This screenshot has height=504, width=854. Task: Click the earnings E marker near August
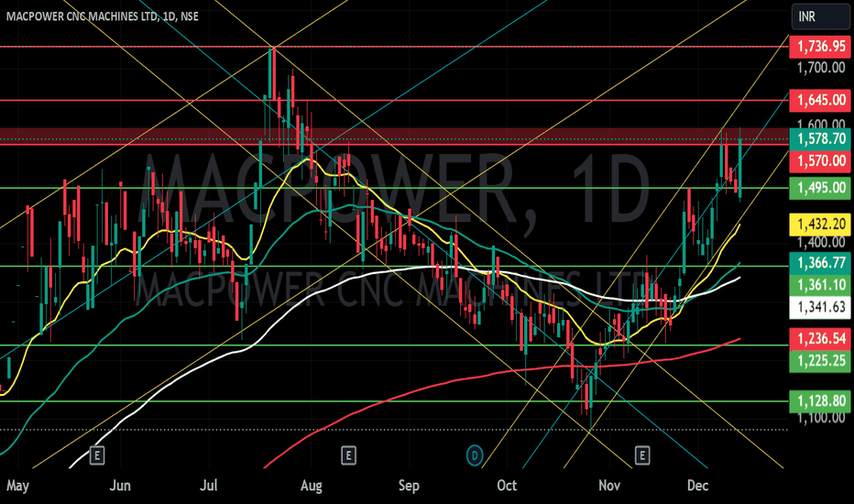[348, 455]
